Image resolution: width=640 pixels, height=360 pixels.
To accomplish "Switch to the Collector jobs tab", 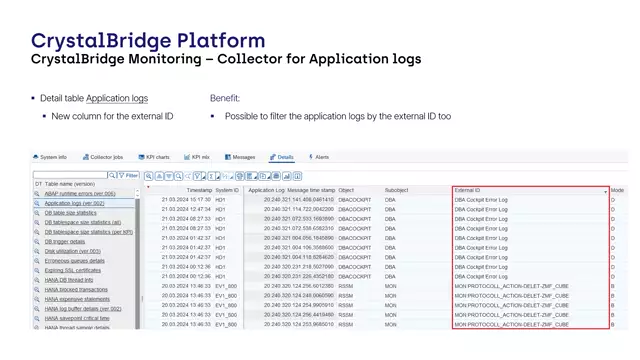I will (102, 157).
